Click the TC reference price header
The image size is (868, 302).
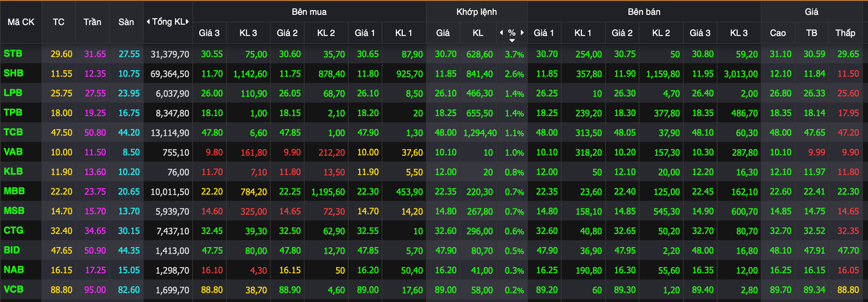pyautogui.click(x=59, y=22)
